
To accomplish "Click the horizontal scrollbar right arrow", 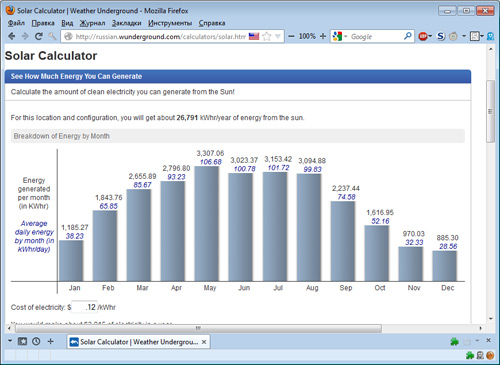I will (x=480, y=328).
